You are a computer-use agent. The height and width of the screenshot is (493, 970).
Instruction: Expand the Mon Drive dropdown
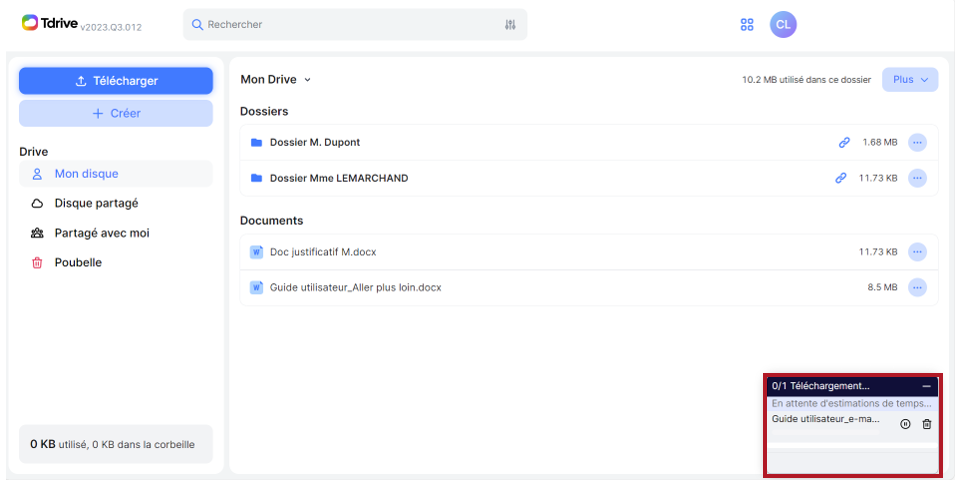pyautogui.click(x=276, y=79)
